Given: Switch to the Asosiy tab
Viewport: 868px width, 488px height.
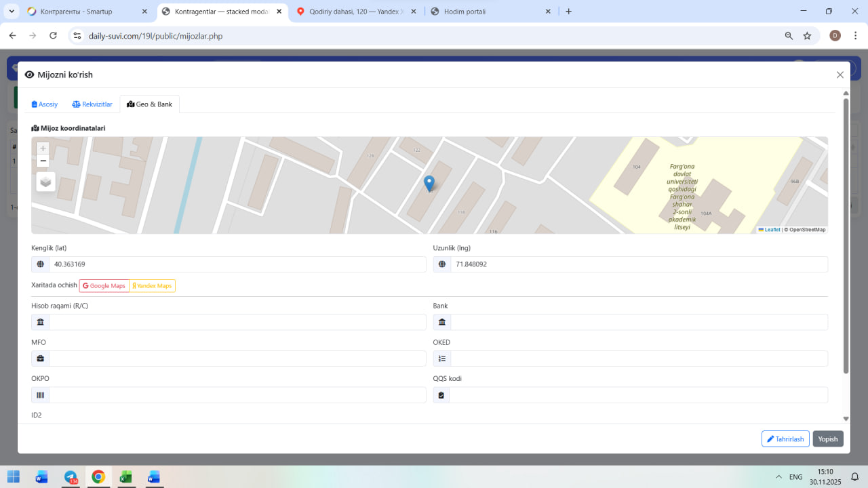Looking at the screenshot, I should (x=45, y=104).
